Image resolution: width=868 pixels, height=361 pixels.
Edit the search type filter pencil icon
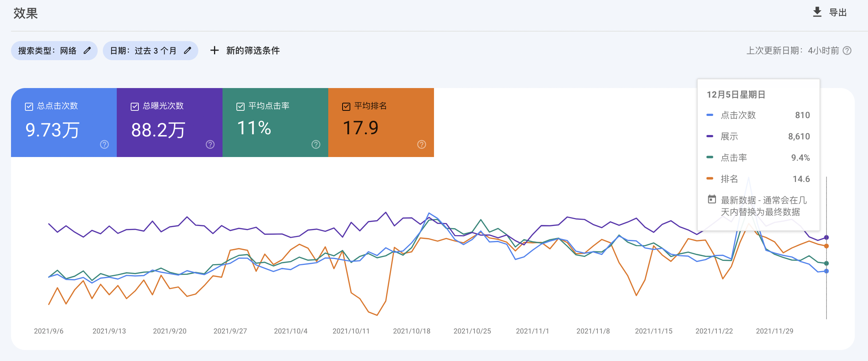click(87, 51)
